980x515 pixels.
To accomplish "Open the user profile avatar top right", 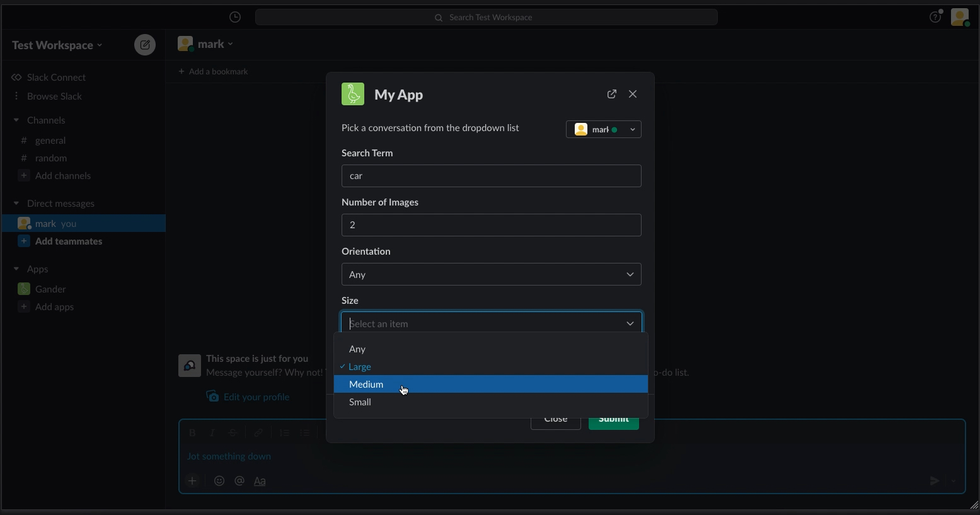I will point(960,17).
